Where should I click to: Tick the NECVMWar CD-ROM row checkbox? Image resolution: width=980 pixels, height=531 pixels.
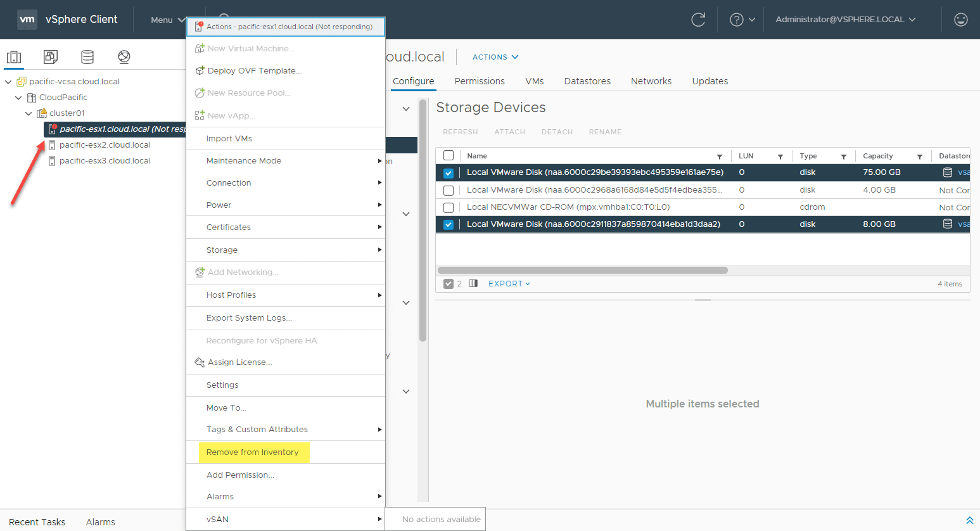coord(449,207)
